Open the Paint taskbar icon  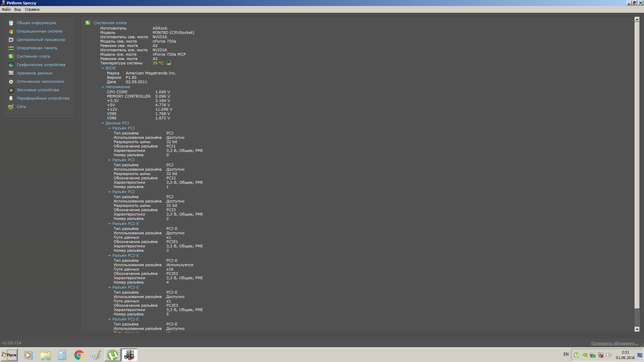[x=96, y=355]
